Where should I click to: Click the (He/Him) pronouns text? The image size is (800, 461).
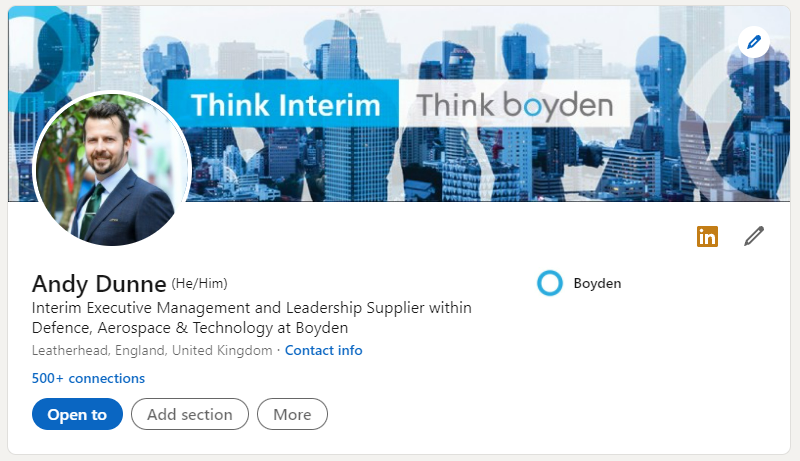tap(206, 283)
